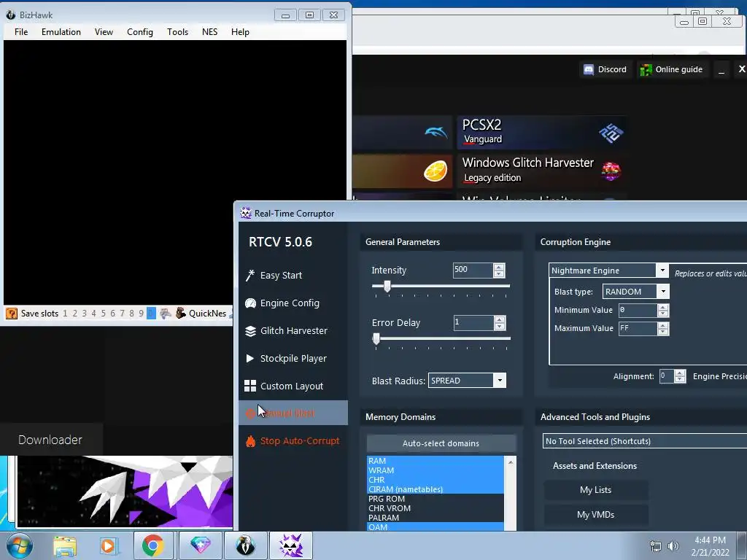Click the Easy Start wand icon

pyautogui.click(x=250, y=275)
